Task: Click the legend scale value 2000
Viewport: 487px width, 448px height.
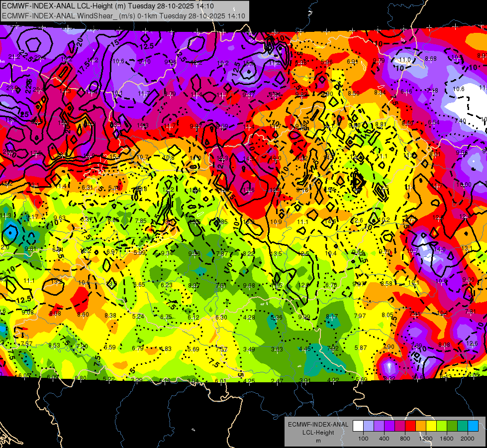Action: [468, 439]
